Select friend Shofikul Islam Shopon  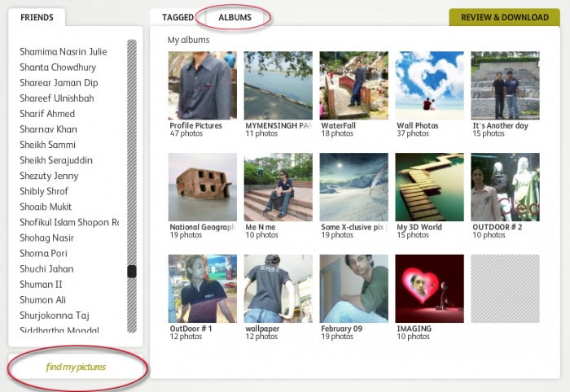click(x=69, y=223)
